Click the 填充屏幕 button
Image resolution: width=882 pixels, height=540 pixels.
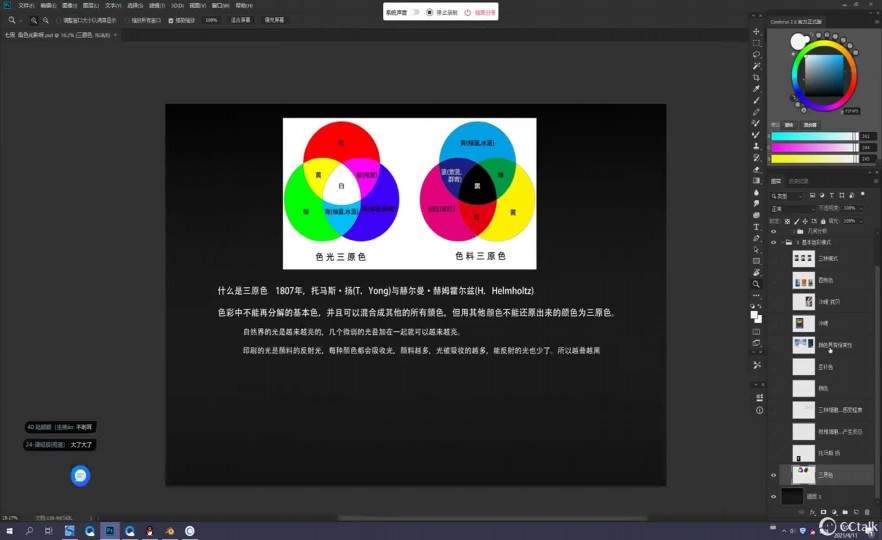pyautogui.click(x=274, y=20)
